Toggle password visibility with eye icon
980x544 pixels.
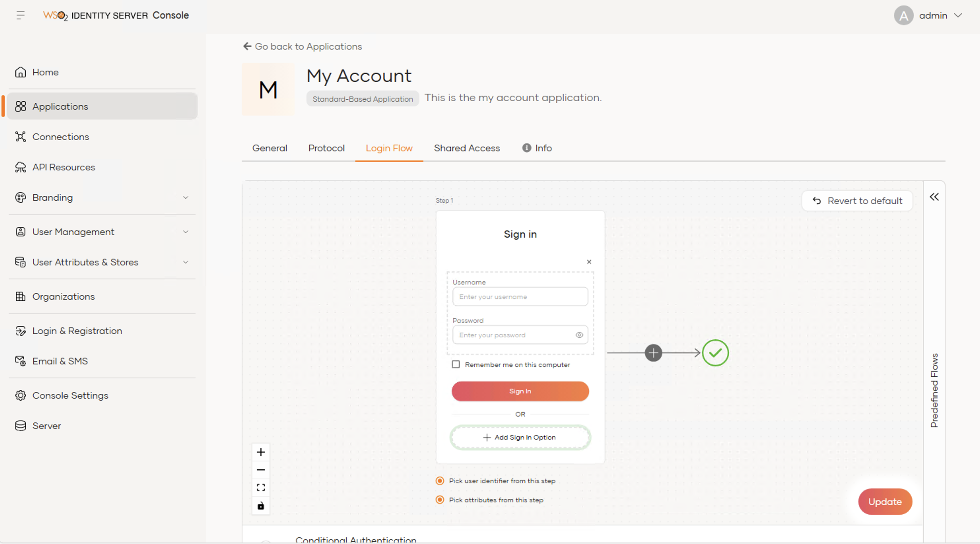(579, 335)
